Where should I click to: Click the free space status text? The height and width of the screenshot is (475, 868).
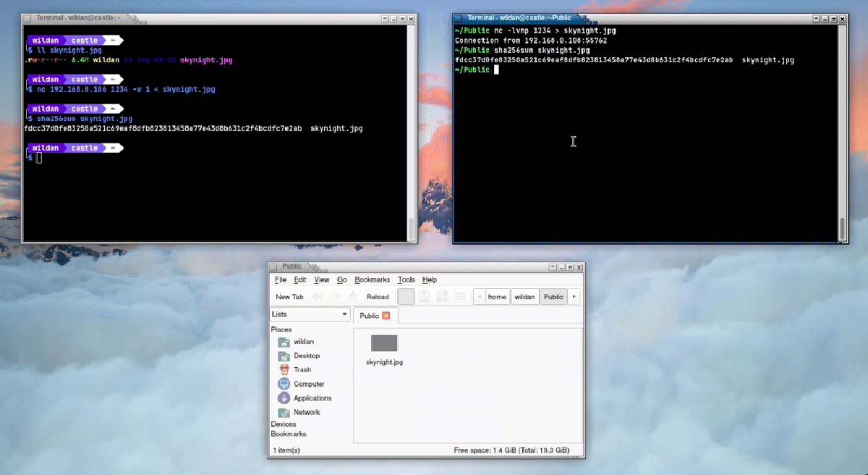click(x=511, y=450)
